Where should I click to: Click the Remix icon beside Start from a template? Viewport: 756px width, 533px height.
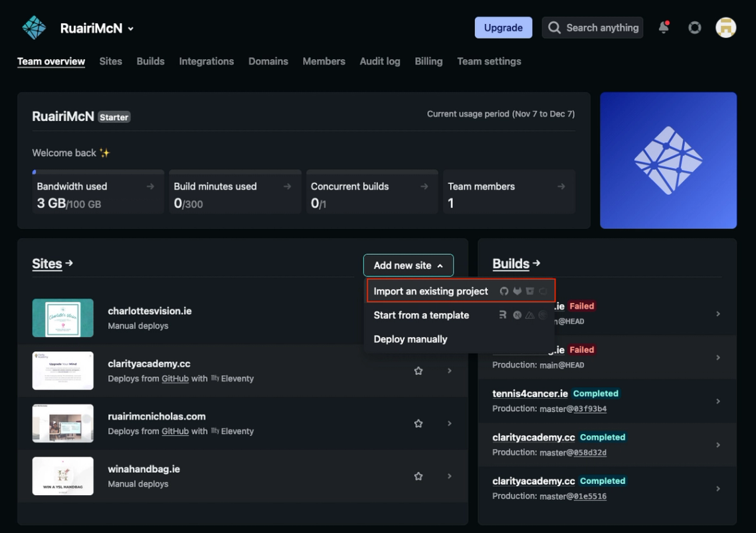(503, 315)
